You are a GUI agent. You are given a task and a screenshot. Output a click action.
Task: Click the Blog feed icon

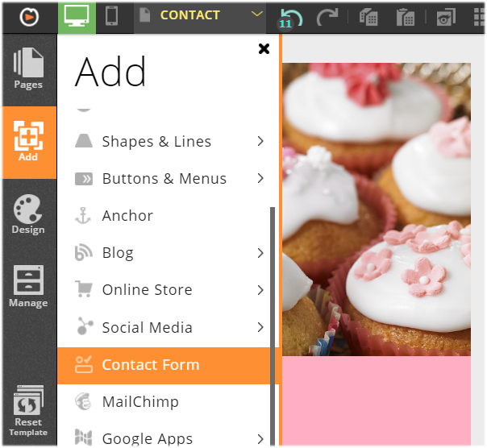[x=84, y=252]
